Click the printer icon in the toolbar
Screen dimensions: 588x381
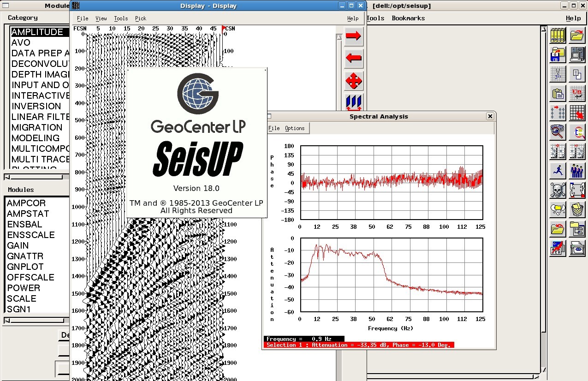click(x=577, y=249)
